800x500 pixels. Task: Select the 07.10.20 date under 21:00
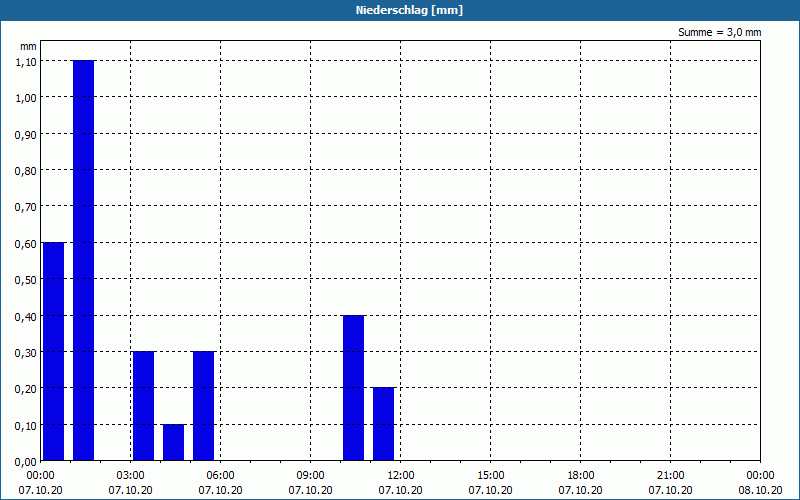(x=670, y=491)
